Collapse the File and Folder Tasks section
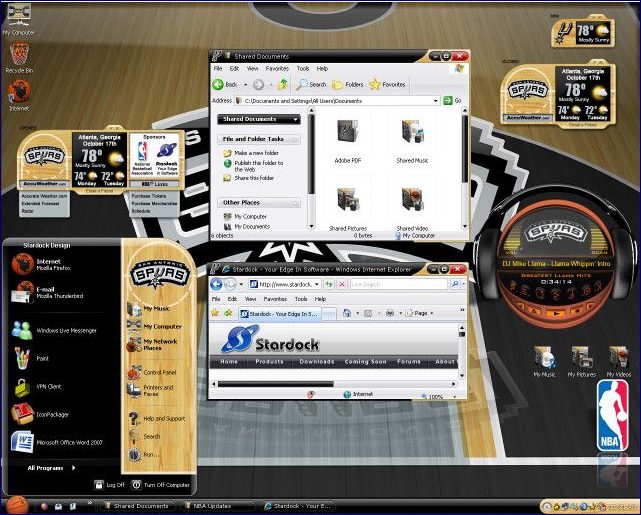 click(295, 139)
